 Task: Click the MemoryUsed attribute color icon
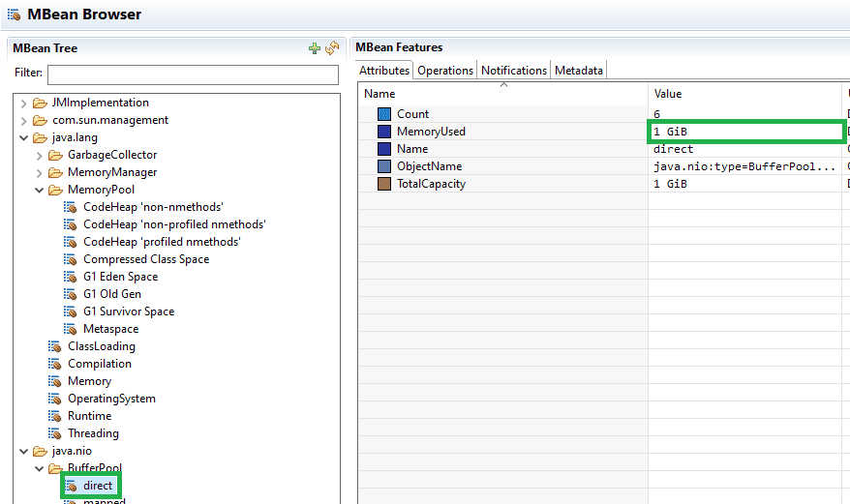pyautogui.click(x=384, y=132)
